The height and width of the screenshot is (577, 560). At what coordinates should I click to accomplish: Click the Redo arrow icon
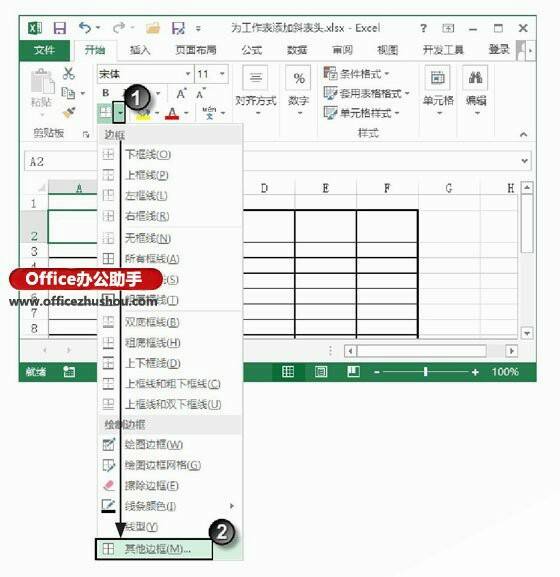[119, 28]
